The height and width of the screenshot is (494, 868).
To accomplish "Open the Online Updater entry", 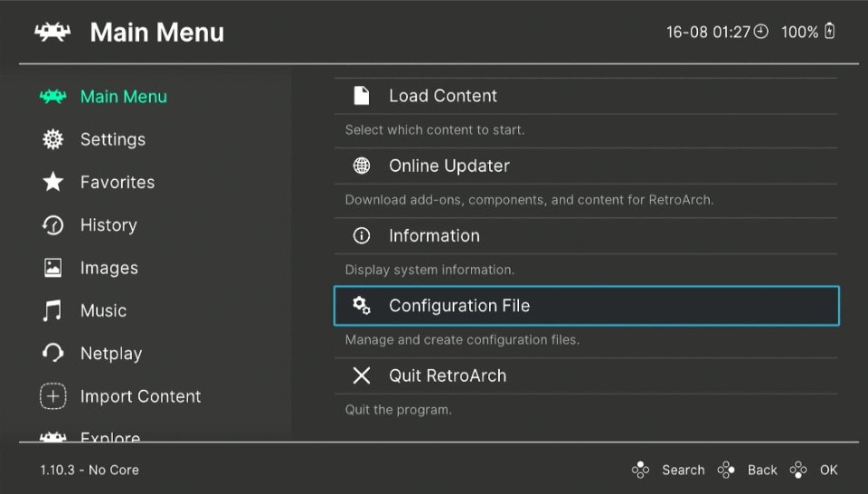I will (586, 166).
